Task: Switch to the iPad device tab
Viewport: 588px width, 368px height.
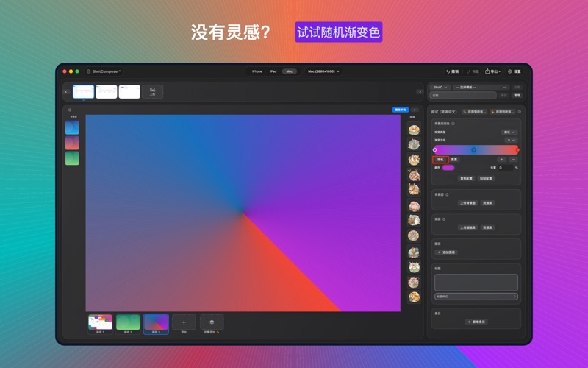Action: point(273,71)
